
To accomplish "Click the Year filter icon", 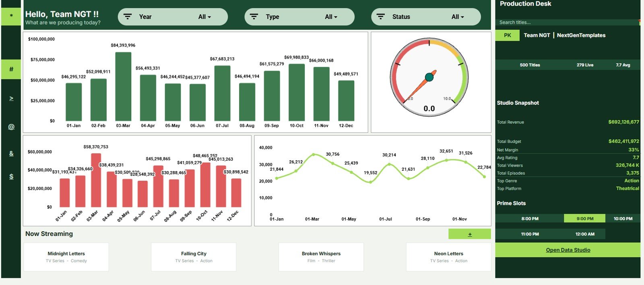I will 128,17.
